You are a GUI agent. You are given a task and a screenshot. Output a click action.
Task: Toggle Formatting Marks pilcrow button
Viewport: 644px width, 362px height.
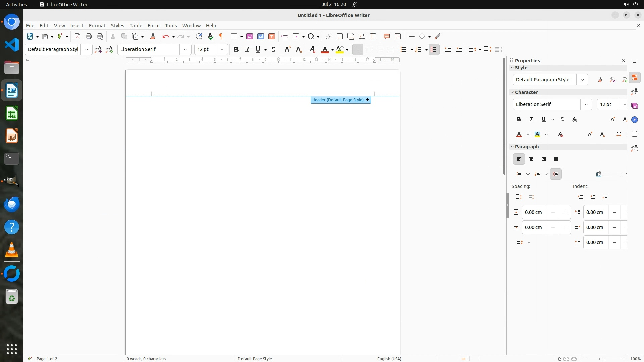coord(221,36)
